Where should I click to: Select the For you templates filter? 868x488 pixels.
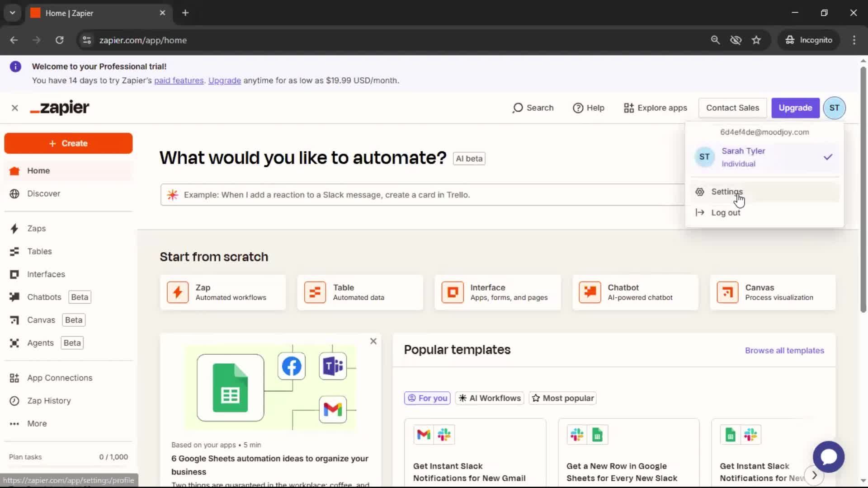coord(427,398)
